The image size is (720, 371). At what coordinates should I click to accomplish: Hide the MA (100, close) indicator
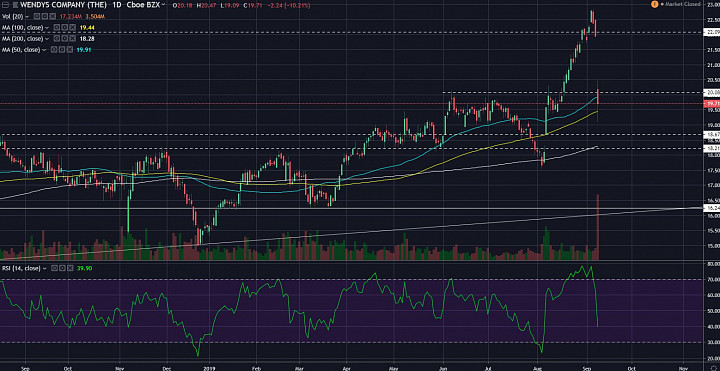click(57, 28)
